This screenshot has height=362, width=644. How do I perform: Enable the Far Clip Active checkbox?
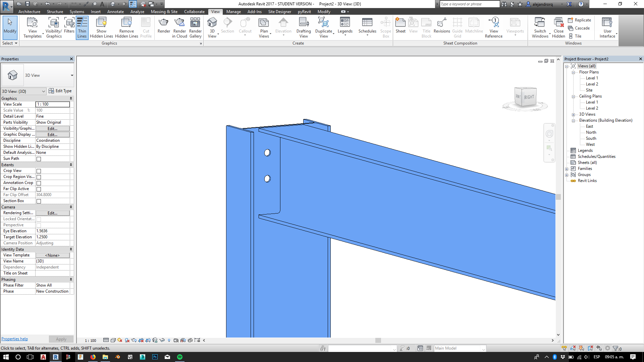click(39, 189)
